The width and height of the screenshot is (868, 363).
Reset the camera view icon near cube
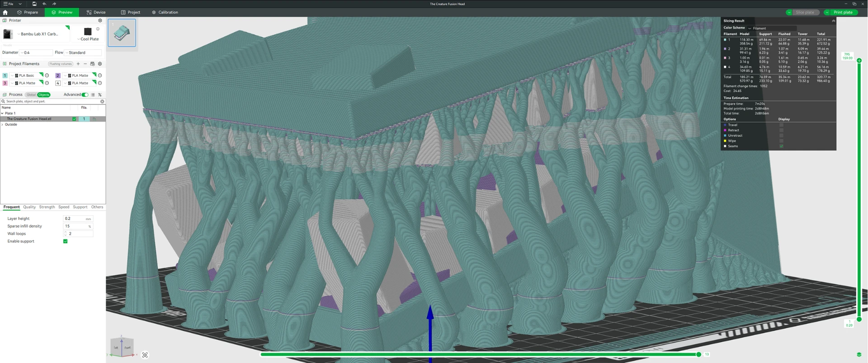(x=145, y=355)
